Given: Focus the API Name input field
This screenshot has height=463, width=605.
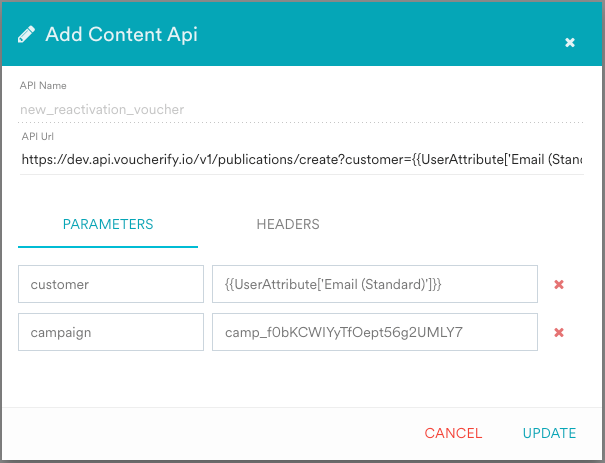Looking at the screenshot, I should pos(300,109).
